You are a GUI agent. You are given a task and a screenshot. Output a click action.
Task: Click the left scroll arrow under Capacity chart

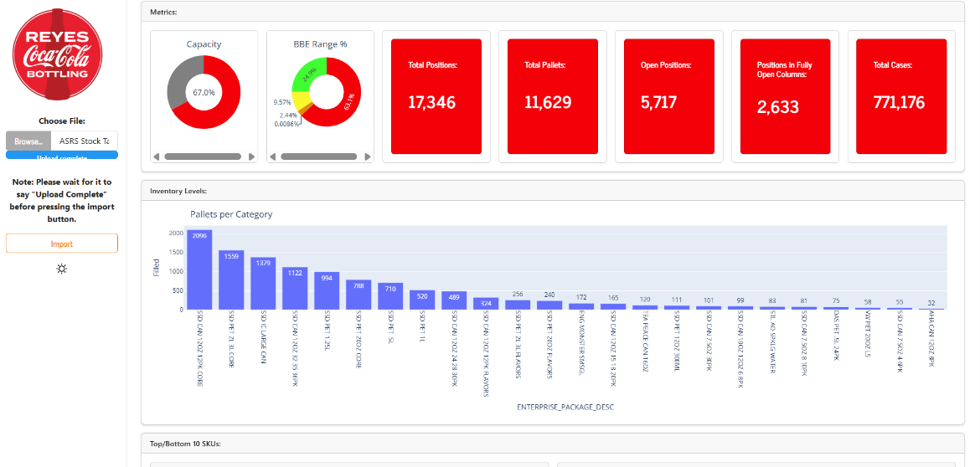coord(156,157)
